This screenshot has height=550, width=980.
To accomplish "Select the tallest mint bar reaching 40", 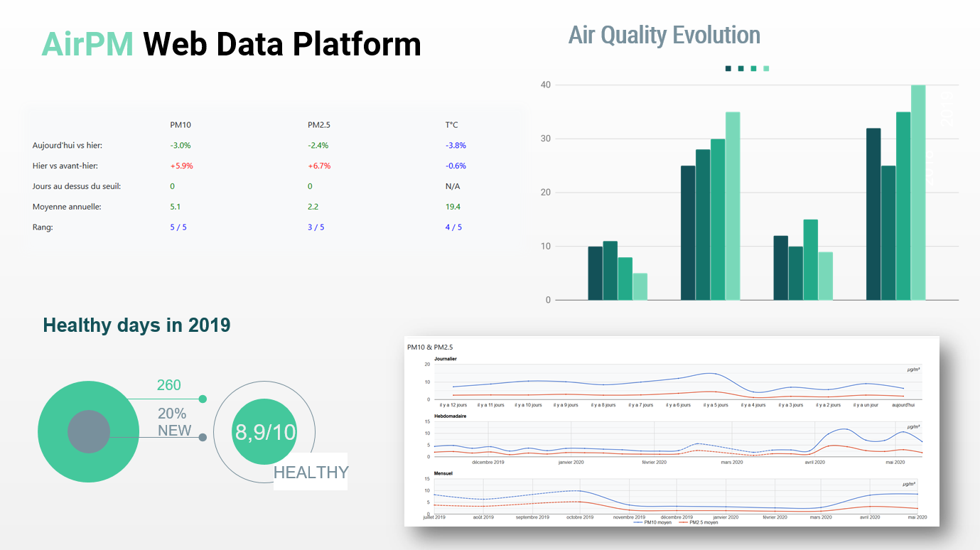I will click(918, 193).
